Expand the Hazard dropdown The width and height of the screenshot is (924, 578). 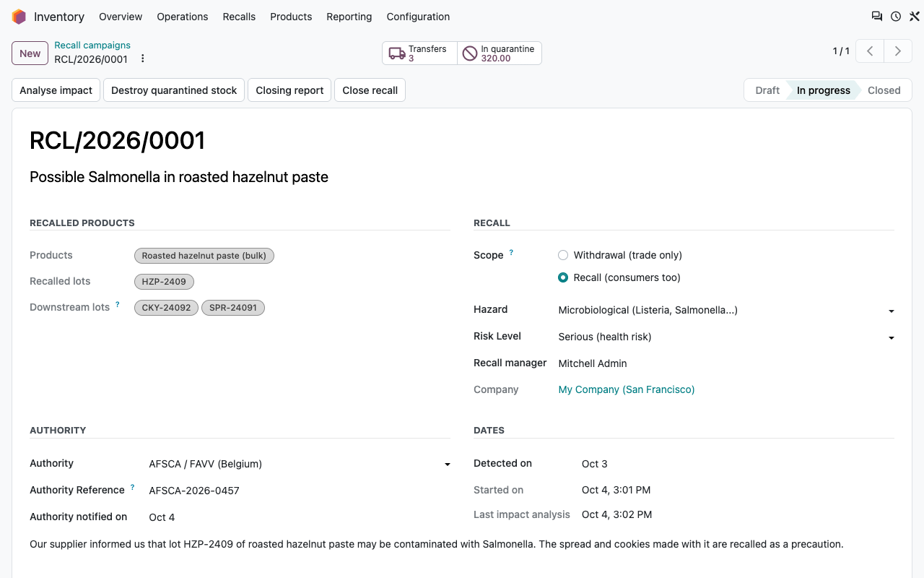(891, 311)
